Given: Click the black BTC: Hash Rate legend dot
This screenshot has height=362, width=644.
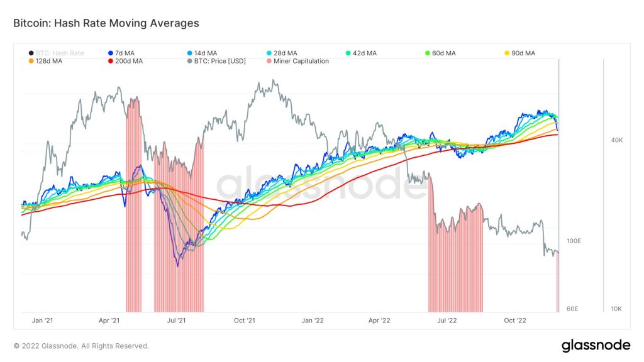Looking at the screenshot, I should [x=31, y=53].
